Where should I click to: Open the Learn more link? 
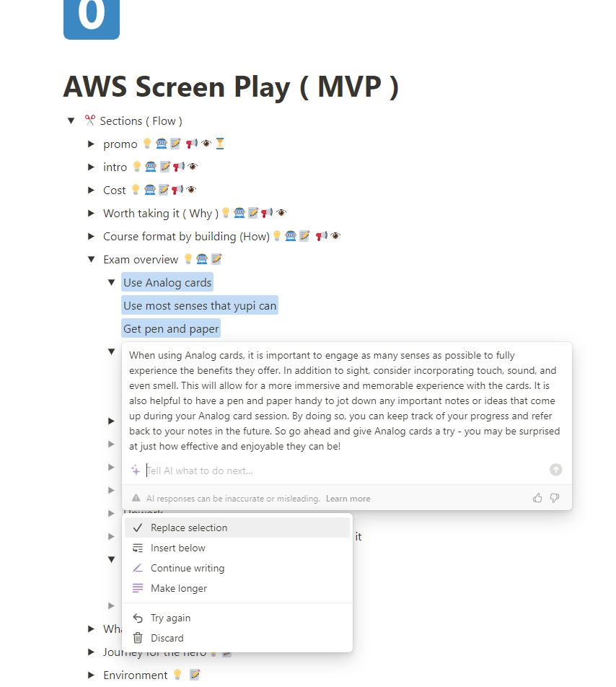[348, 498]
